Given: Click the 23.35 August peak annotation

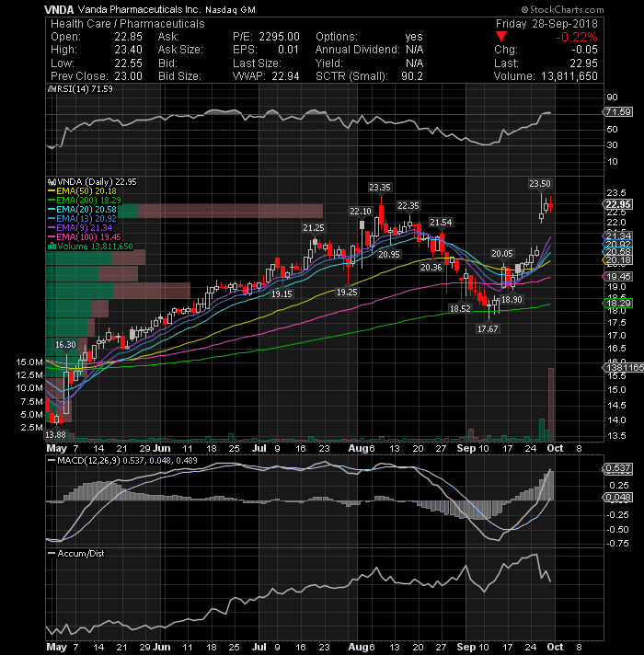Looking at the screenshot, I should (380, 188).
